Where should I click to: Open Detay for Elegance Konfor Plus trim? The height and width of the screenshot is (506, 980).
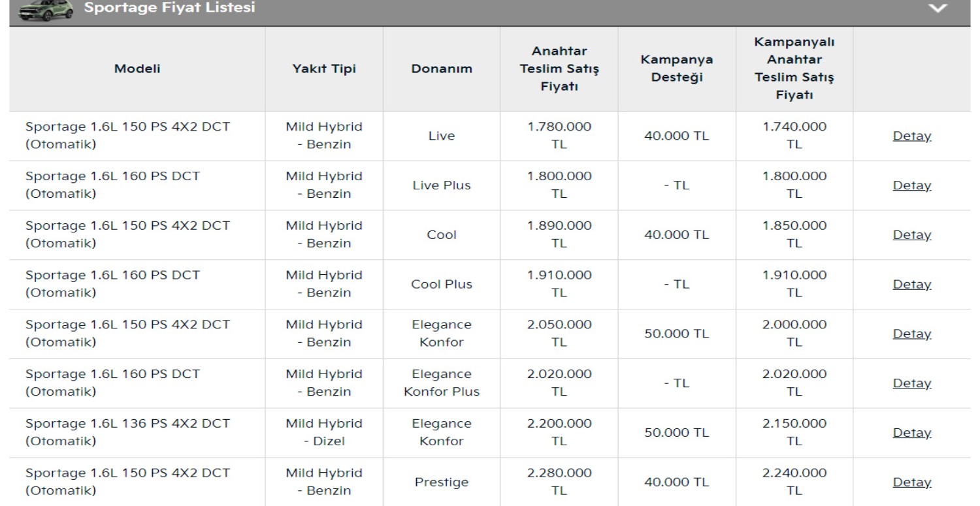911,383
